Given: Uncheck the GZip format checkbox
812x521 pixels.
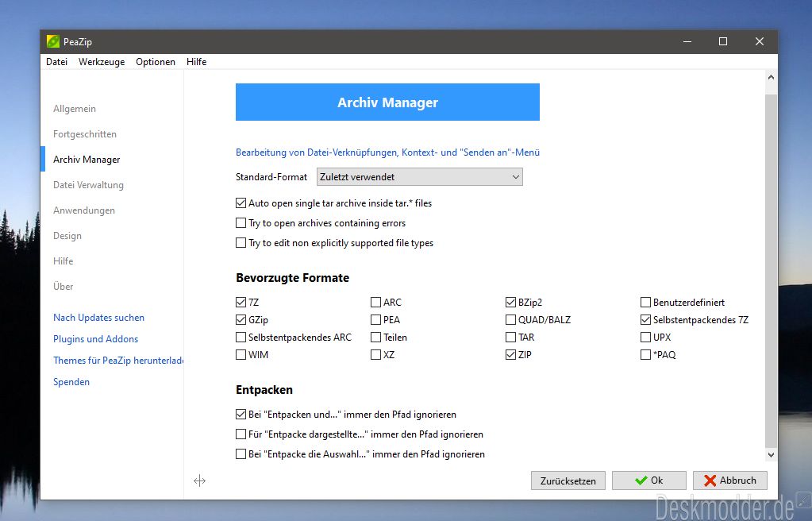Looking at the screenshot, I should pyautogui.click(x=241, y=320).
